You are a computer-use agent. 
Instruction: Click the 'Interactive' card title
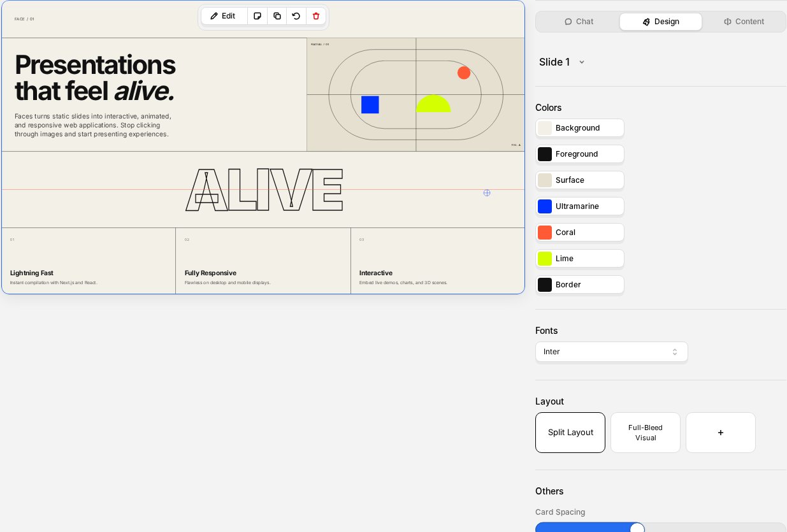[x=376, y=273]
